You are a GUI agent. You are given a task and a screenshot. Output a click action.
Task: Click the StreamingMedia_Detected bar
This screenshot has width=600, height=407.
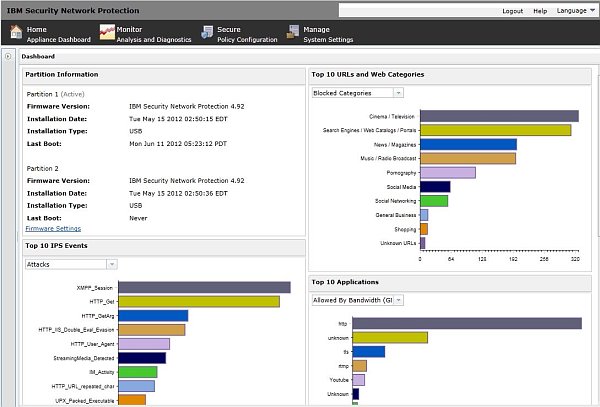(x=142, y=358)
